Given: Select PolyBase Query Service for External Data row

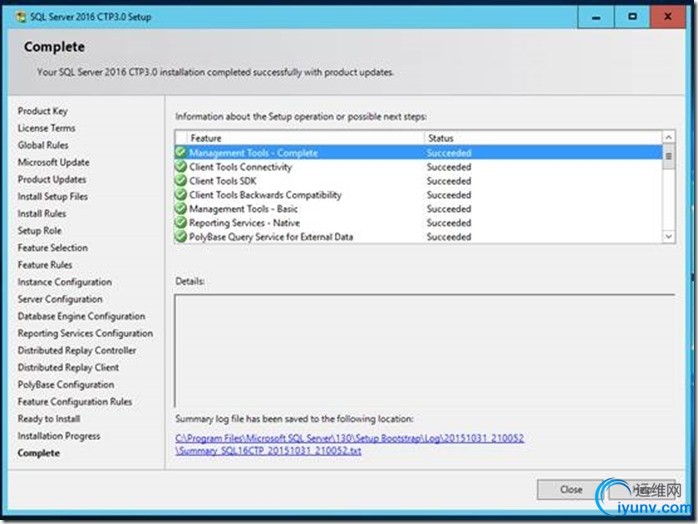Looking at the screenshot, I should (x=418, y=236).
